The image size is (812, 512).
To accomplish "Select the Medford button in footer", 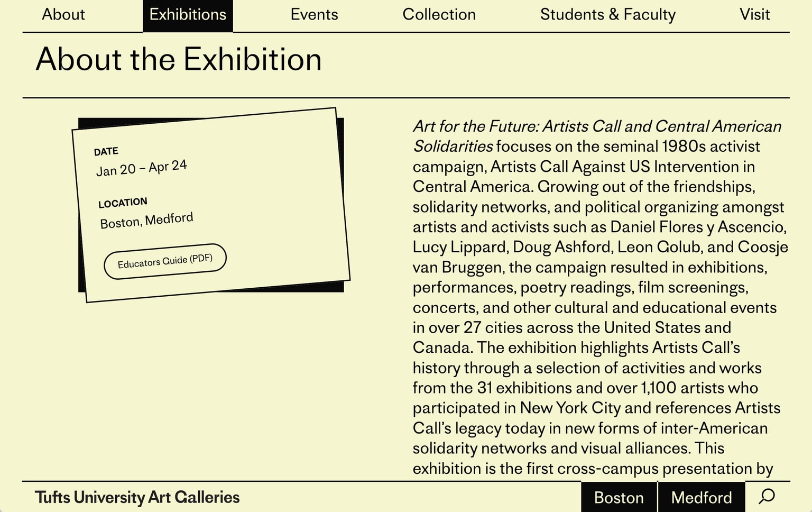I will (701, 497).
